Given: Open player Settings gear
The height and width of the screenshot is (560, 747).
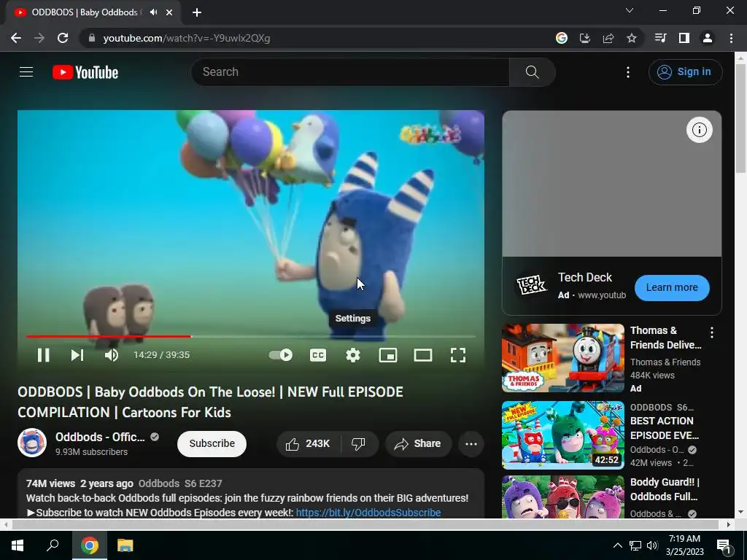Looking at the screenshot, I should [353, 355].
